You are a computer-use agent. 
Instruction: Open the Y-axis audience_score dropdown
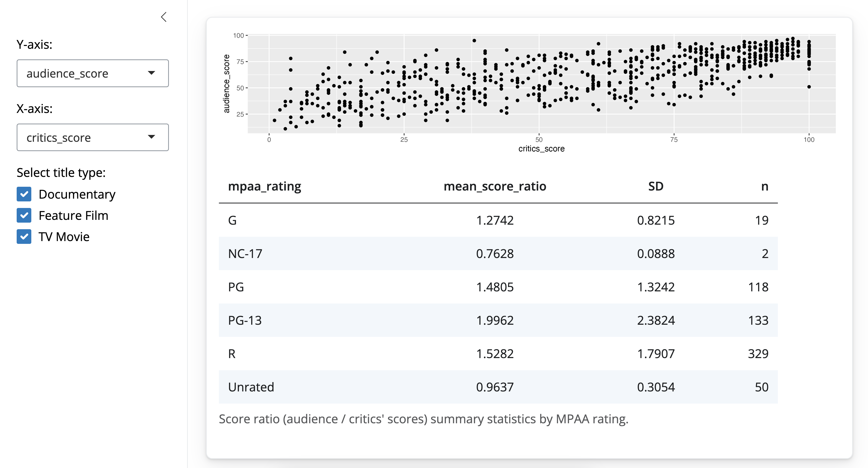(93, 73)
